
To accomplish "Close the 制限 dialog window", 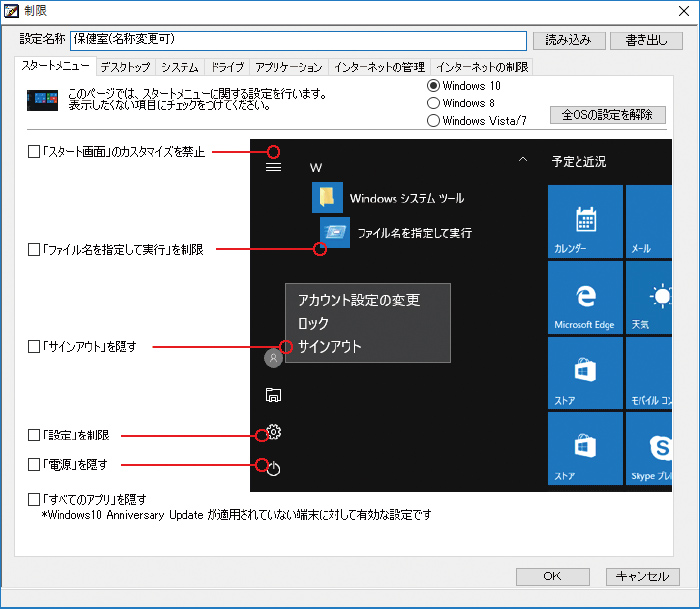I will (x=683, y=11).
